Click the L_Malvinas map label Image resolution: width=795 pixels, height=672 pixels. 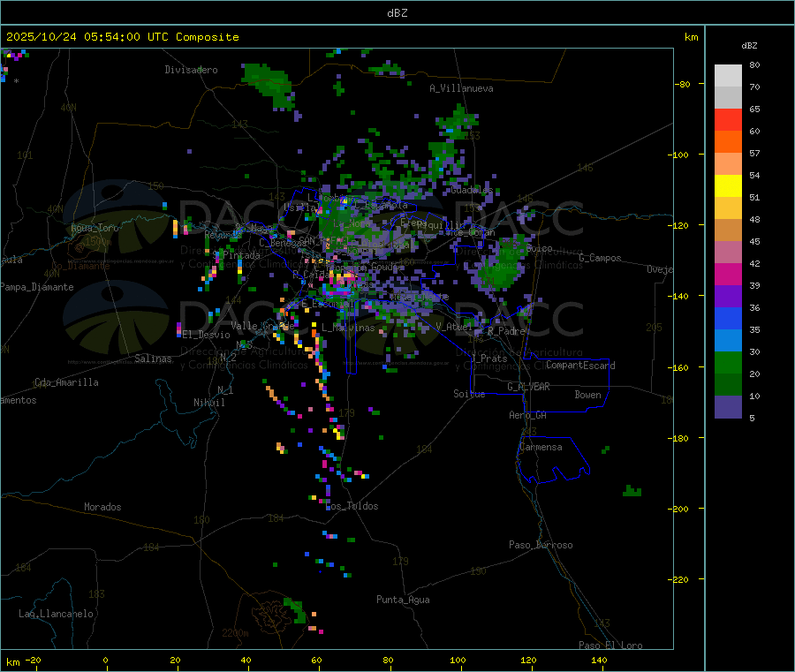[x=348, y=328]
